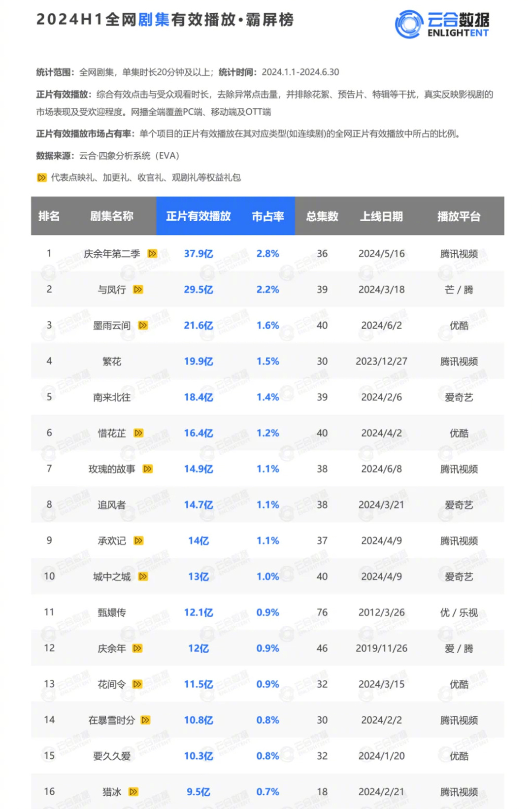Select the title 城中之城

coord(112,576)
